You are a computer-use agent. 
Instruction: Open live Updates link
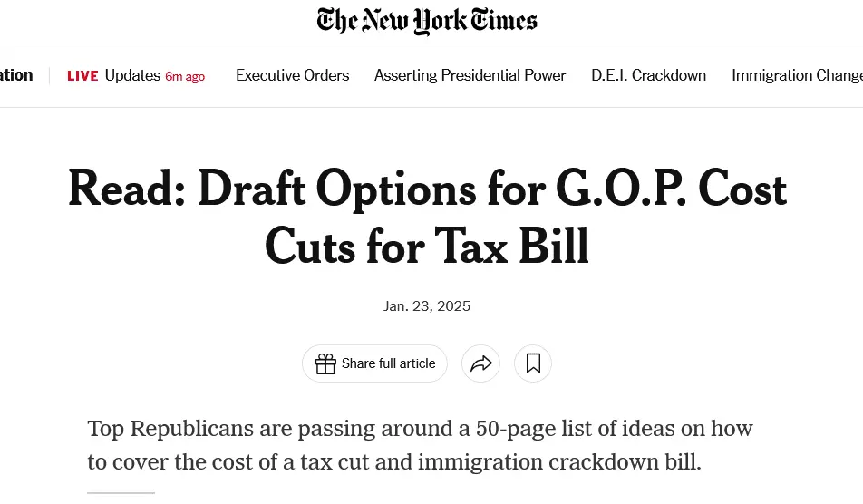point(132,75)
